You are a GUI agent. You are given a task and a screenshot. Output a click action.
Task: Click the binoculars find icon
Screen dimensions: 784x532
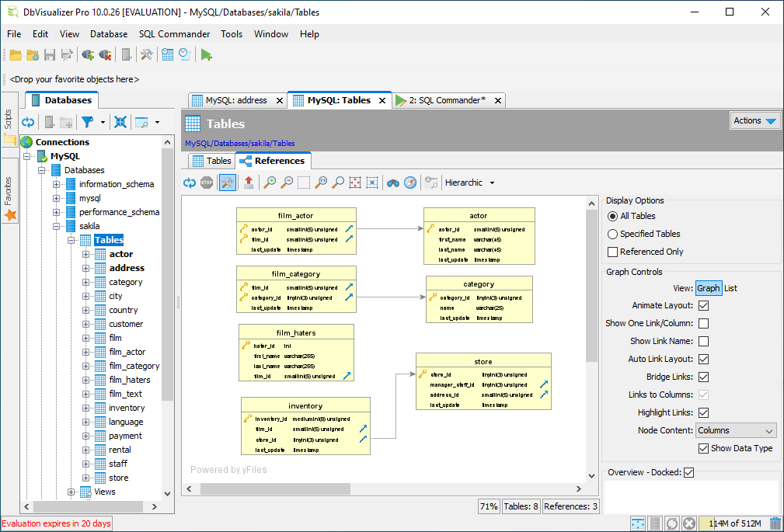pos(393,183)
